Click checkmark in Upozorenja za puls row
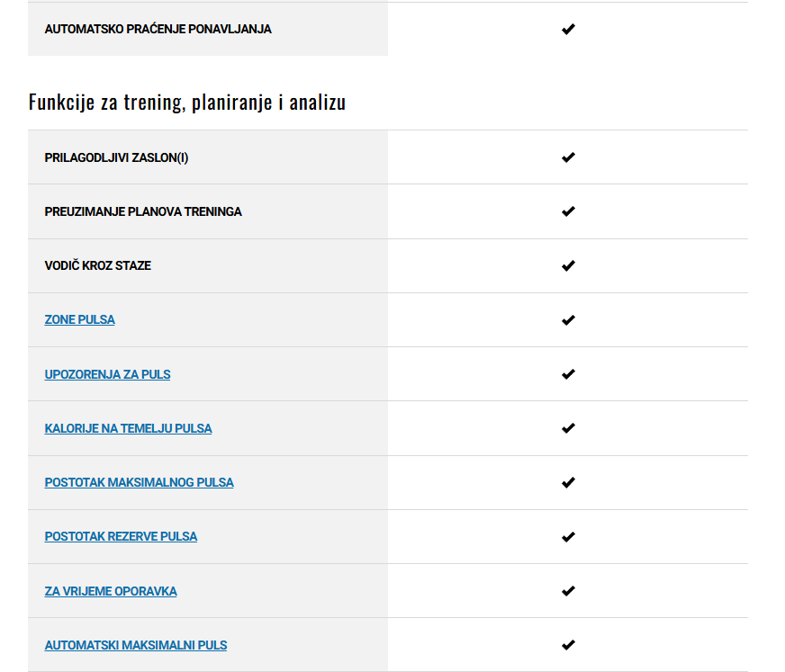785x672 pixels. [x=568, y=374]
